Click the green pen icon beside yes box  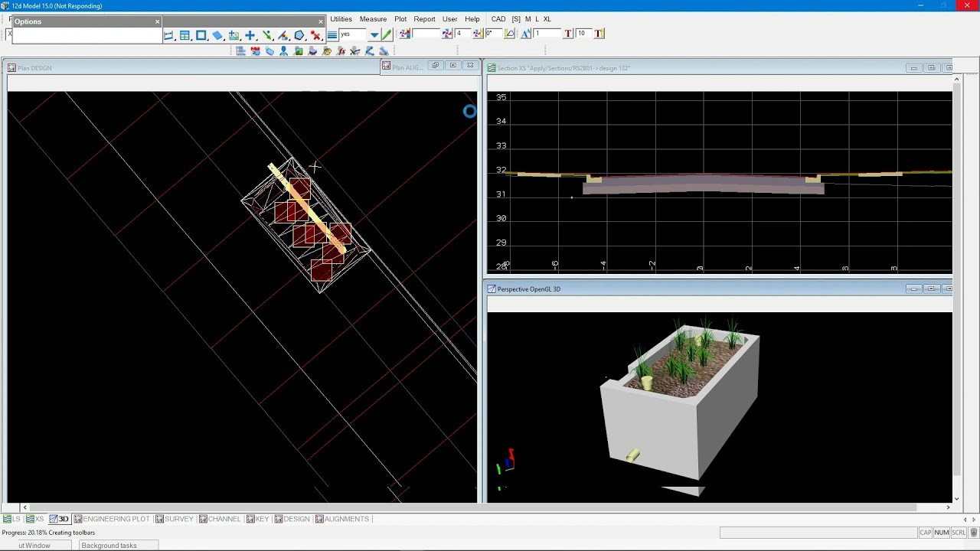pyautogui.click(x=387, y=34)
